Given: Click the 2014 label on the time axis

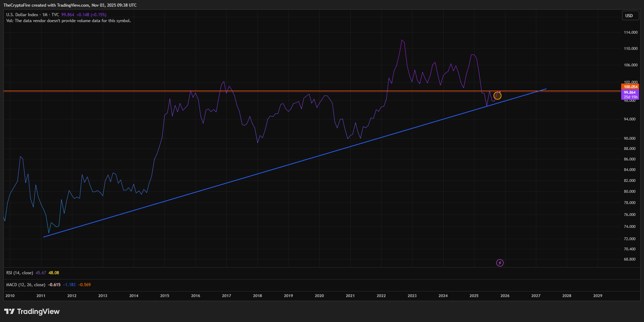Looking at the screenshot, I should point(134,296).
